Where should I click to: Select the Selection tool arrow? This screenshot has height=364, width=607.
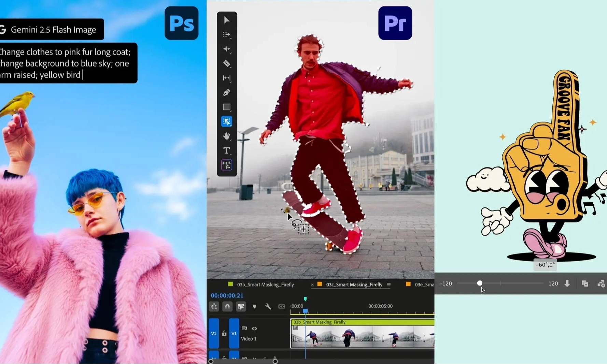[x=227, y=20]
